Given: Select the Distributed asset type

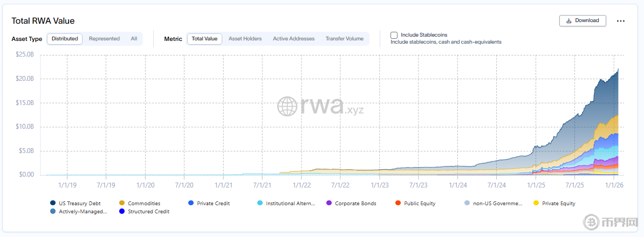Looking at the screenshot, I should click(65, 39).
